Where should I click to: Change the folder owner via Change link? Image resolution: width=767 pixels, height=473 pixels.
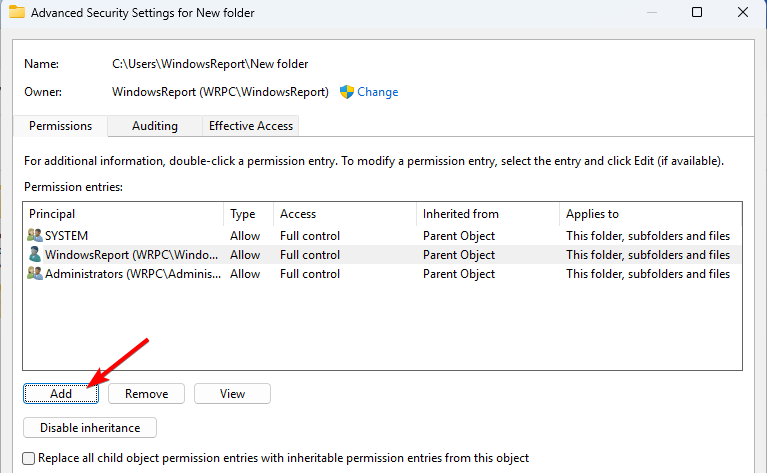[x=377, y=92]
